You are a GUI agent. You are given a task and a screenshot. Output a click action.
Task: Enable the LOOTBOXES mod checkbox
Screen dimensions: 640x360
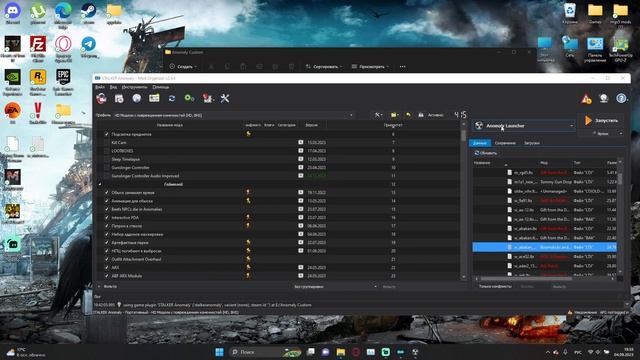pos(107,151)
